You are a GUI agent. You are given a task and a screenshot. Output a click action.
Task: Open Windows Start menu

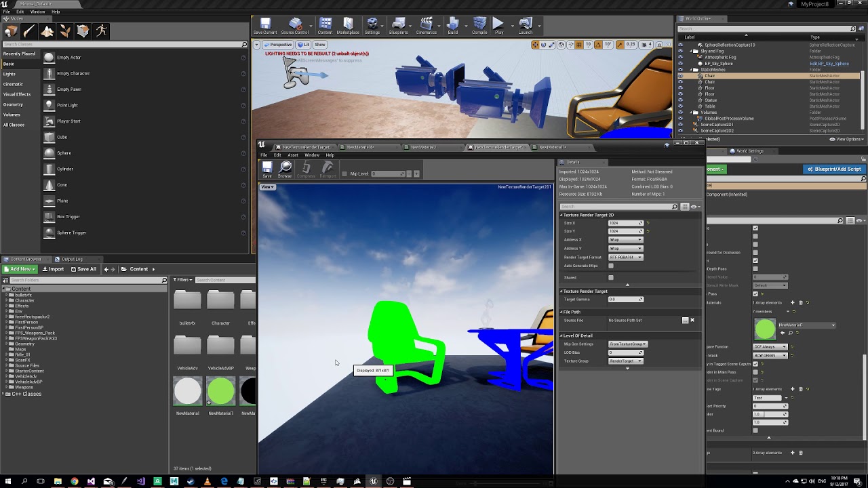click(x=8, y=481)
